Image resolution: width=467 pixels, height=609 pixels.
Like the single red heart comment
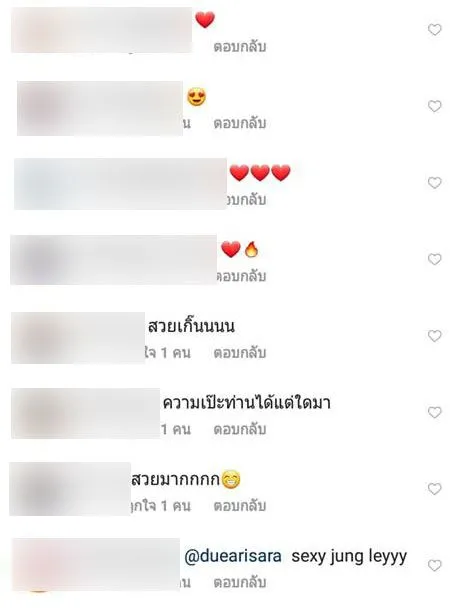point(434,30)
